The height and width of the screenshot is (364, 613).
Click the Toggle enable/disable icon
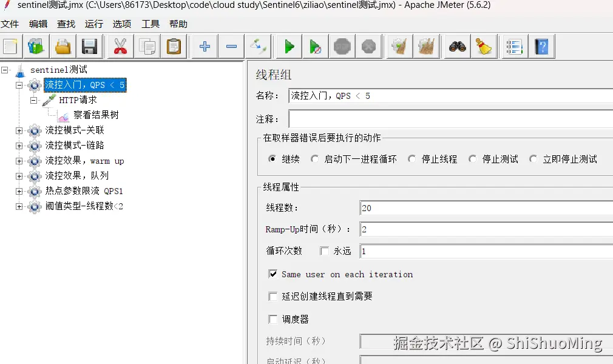click(x=258, y=47)
